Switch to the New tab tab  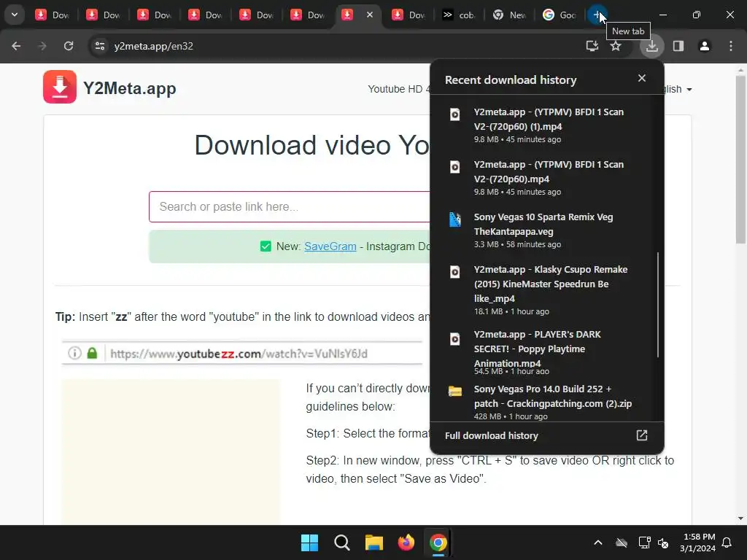point(509,15)
